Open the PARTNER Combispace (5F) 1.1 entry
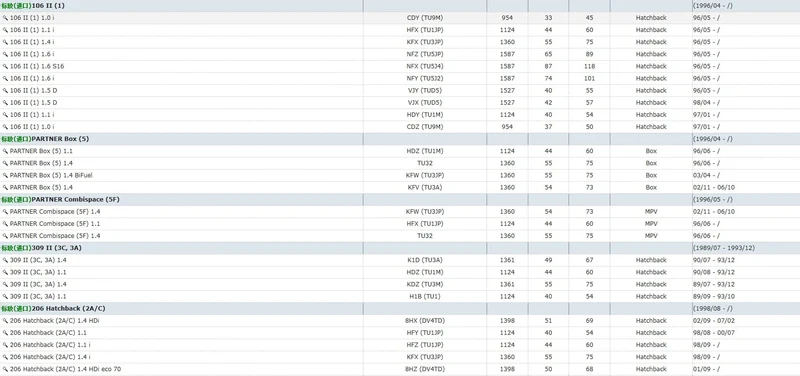The width and height of the screenshot is (800, 376). (55, 223)
